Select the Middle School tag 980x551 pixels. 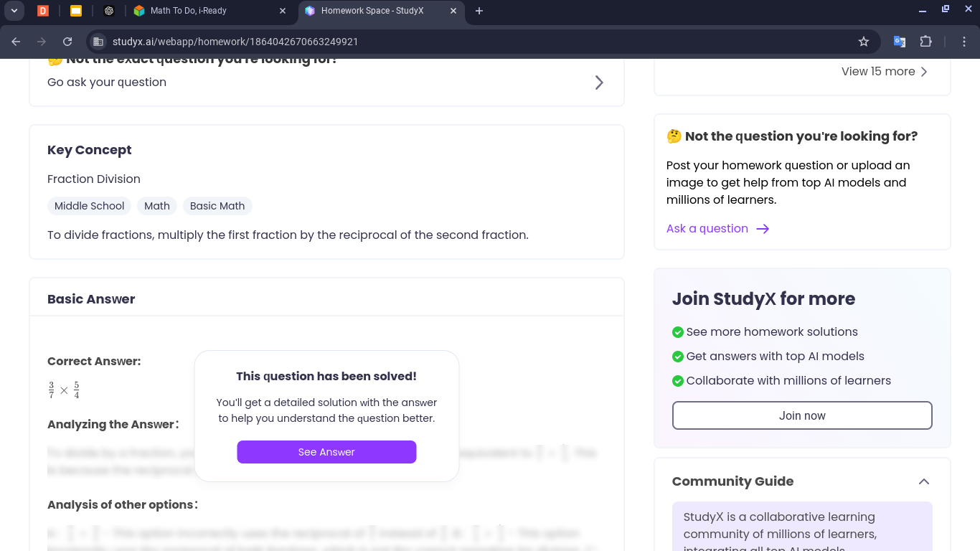[x=90, y=206]
